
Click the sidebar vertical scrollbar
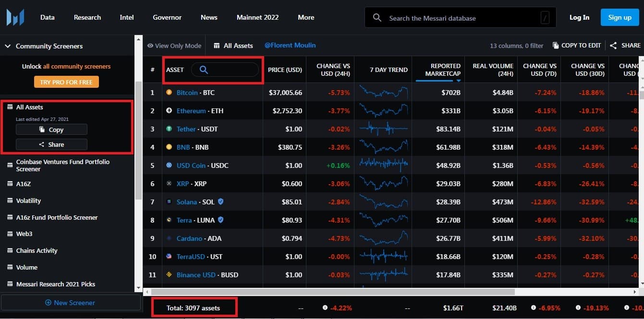(138, 140)
